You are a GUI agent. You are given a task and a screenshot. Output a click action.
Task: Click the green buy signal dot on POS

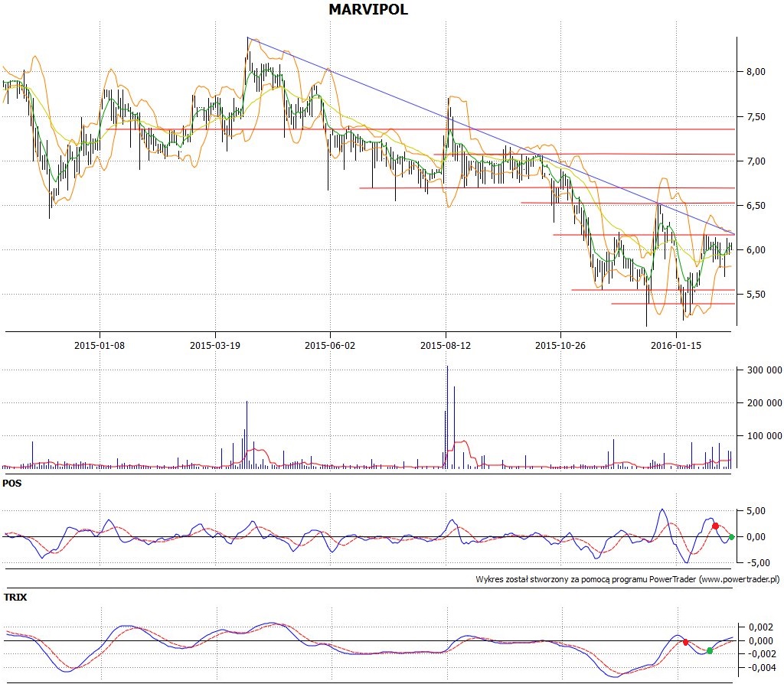pyautogui.click(x=731, y=537)
